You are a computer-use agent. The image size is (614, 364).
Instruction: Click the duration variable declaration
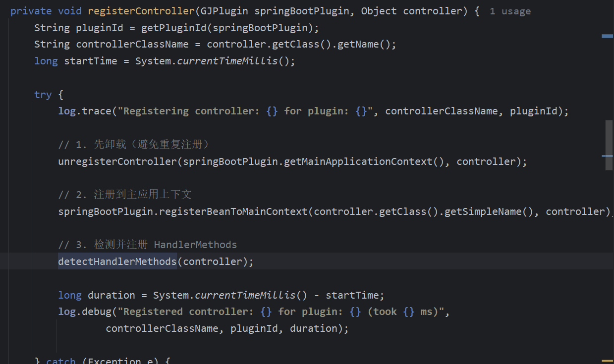coord(112,295)
